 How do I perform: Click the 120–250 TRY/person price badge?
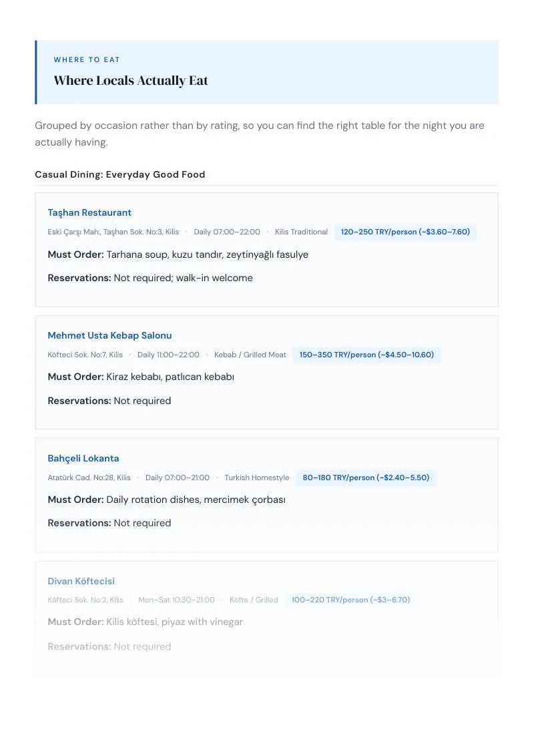[x=405, y=232]
